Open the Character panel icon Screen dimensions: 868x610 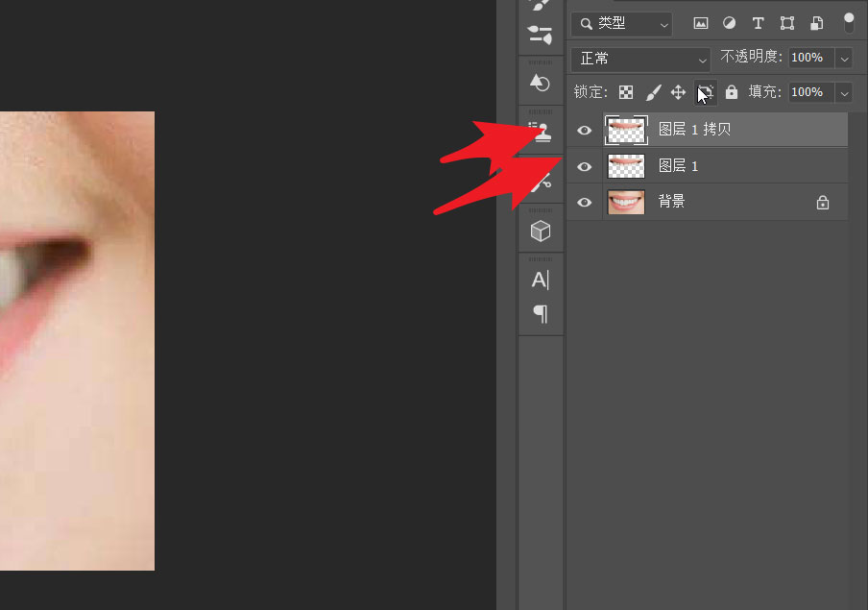(541, 280)
